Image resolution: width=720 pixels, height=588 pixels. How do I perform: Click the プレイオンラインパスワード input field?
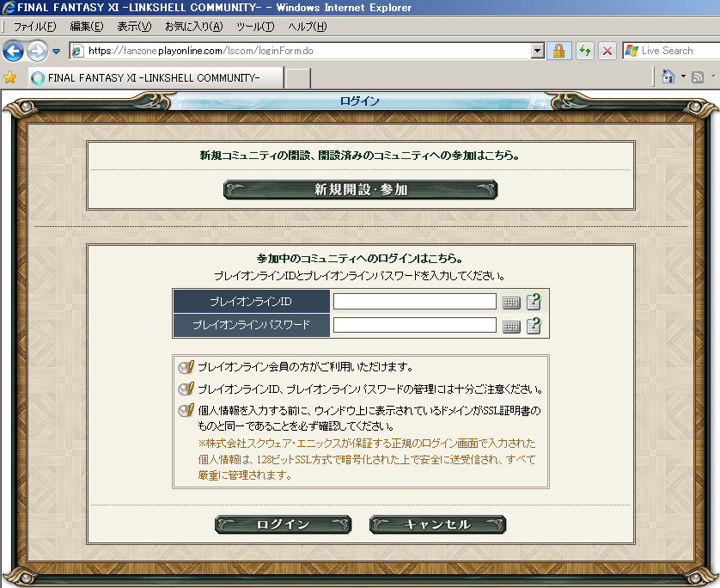coord(415,325)
